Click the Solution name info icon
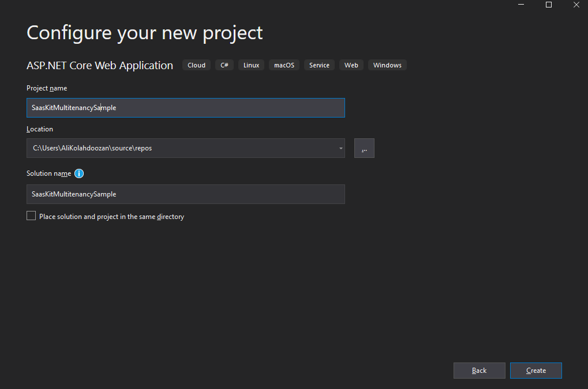This screenshot has height=389, width=588. [80, 173]
